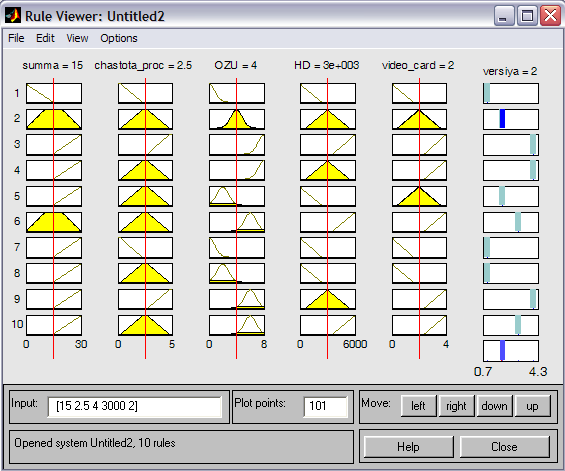Screen dimensions: 565x471
Task: Click the output axis value 4.3
Action: click(x=538, y=372)
